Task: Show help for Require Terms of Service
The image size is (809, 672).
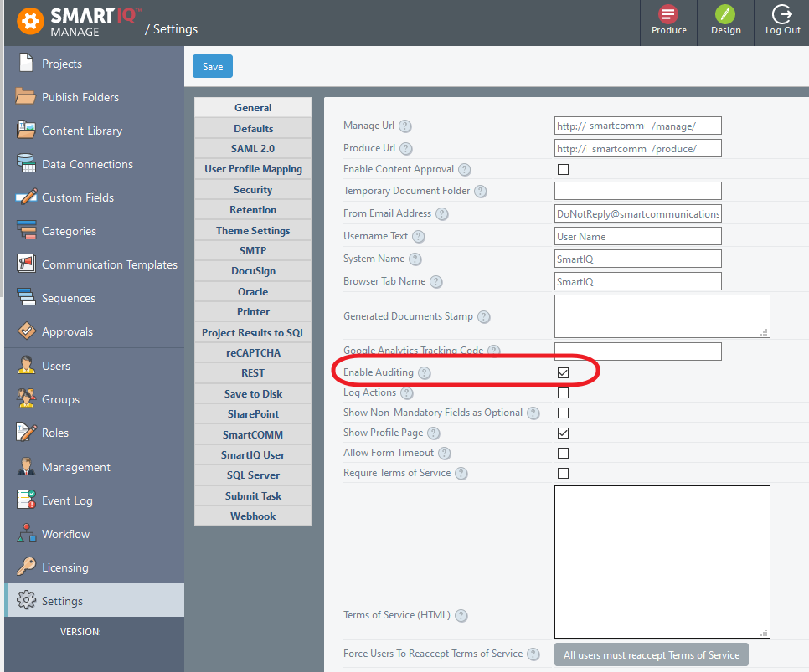Action: click(461, 474)
